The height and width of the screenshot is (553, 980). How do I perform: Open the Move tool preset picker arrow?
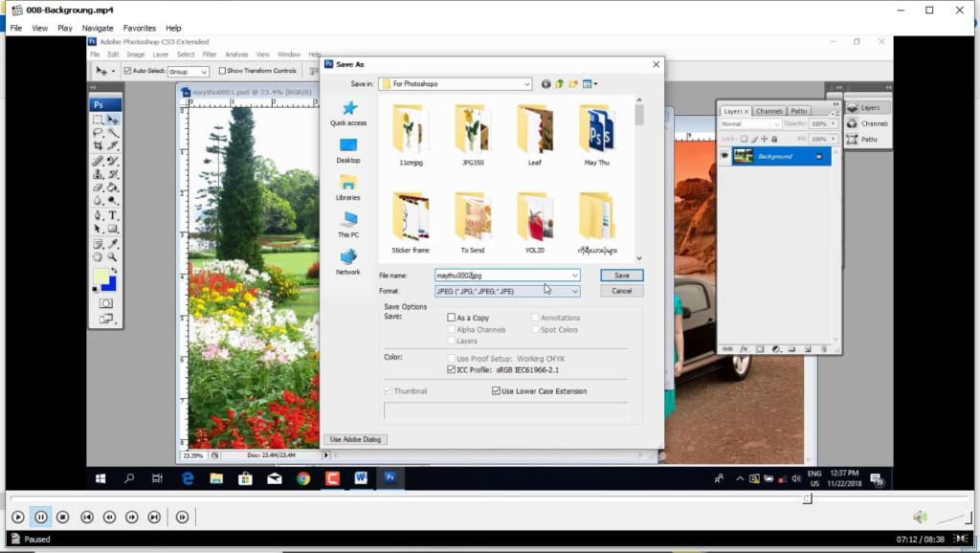[x=113, y=71]
